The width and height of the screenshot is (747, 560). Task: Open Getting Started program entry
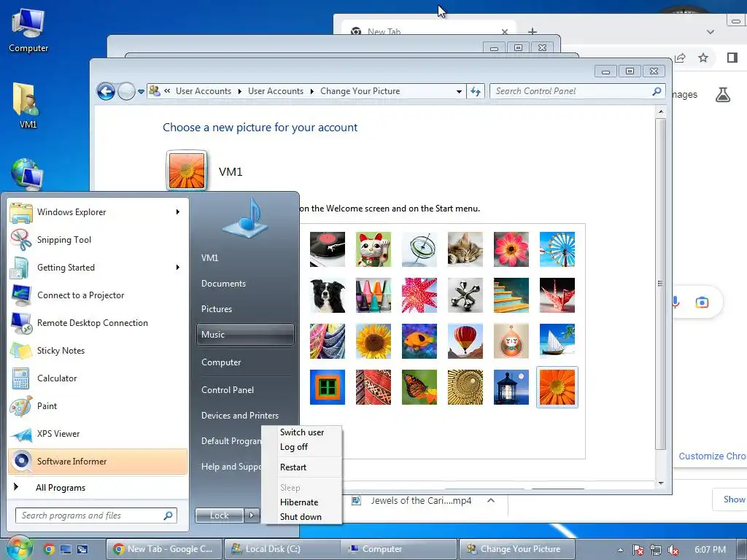coord(98,267)
